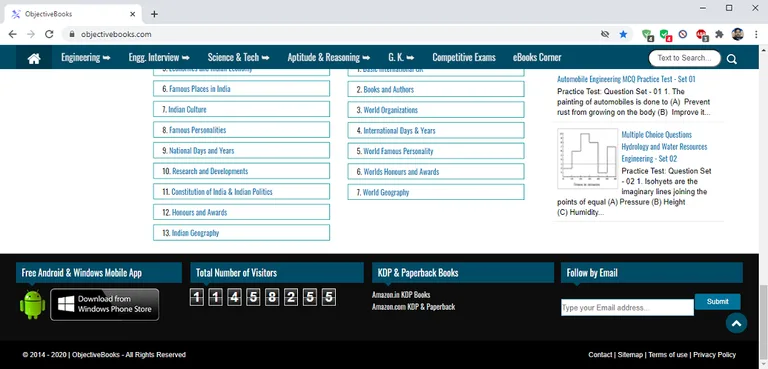Expand the Engineering menu
Image resolution: width=768 pixels, height=369 pixels.
(x=86, y=58)
